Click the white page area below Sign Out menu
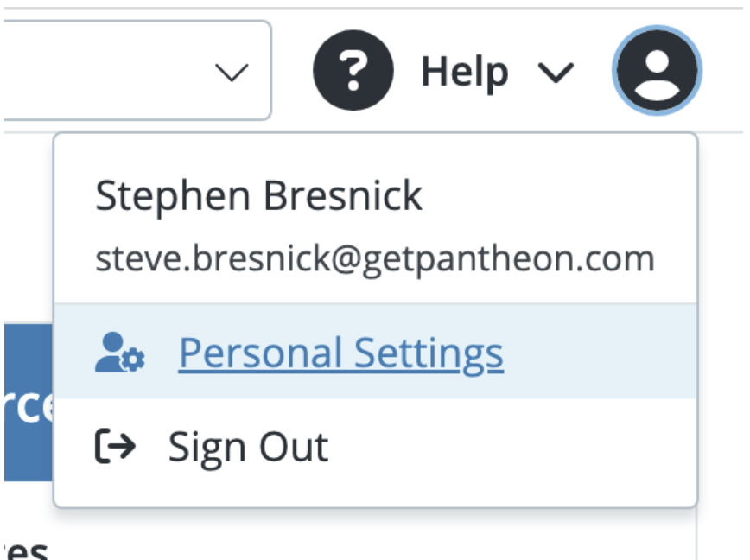Viewport: 750px width, 560px height. 372,538
